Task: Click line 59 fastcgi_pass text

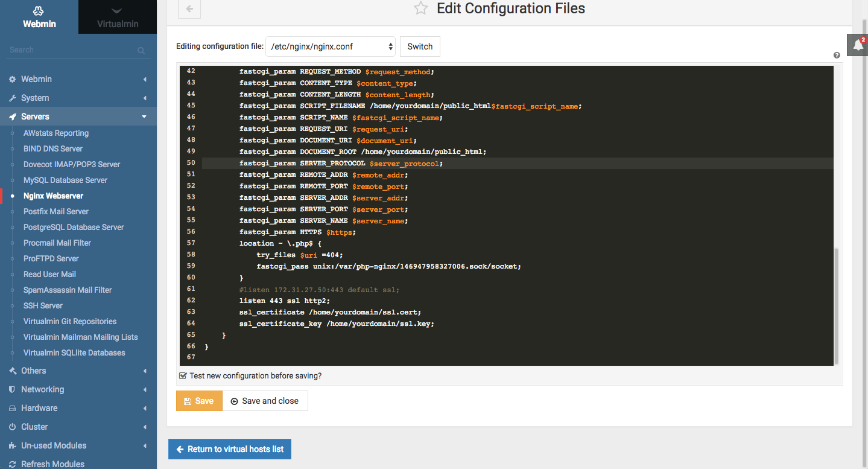Action: [x=388, y=266]
